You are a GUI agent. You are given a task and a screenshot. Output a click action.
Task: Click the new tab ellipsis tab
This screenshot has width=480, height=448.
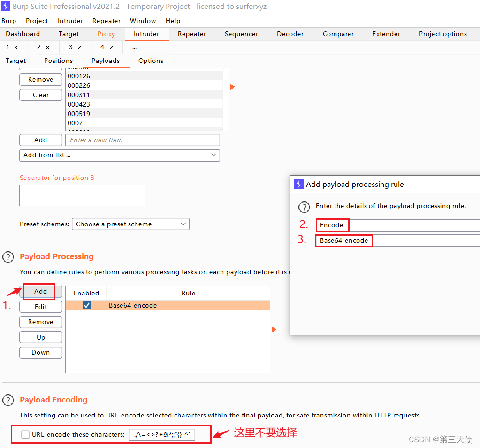[x=134, y=48]
